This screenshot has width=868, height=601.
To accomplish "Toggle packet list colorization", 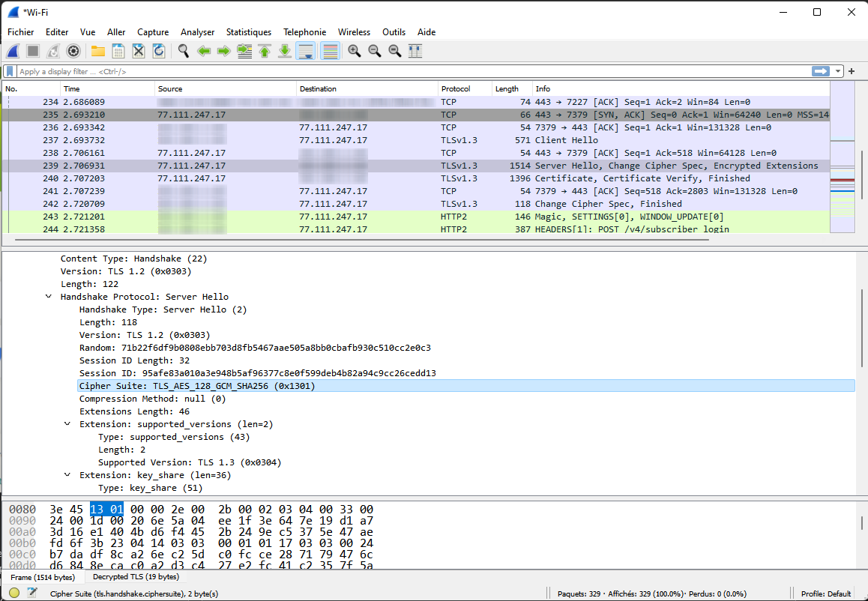I will 330,52.
